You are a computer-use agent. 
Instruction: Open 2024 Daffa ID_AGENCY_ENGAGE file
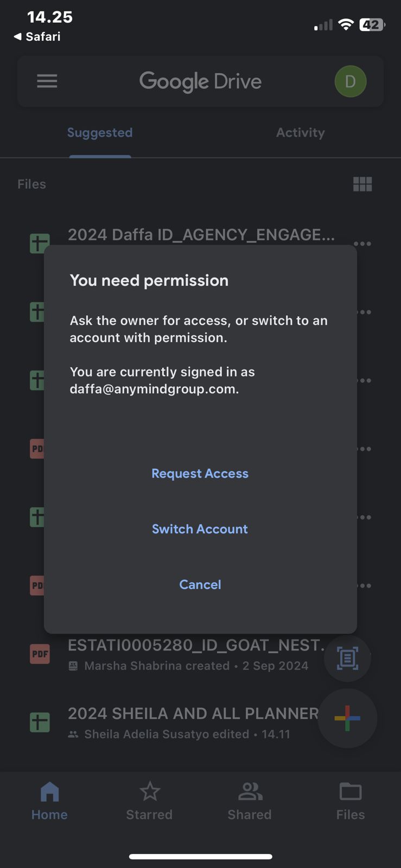coord(201,235)
